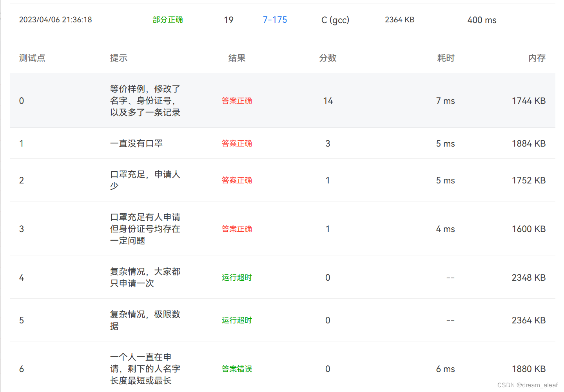
Task: Click hint text 等价样例，修改了名字
Action: [145, 101]
